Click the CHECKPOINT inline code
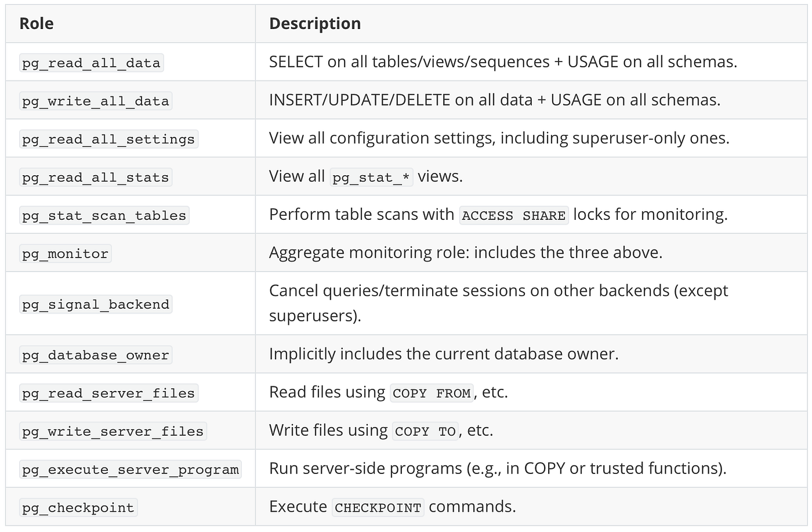 point(378,508)
